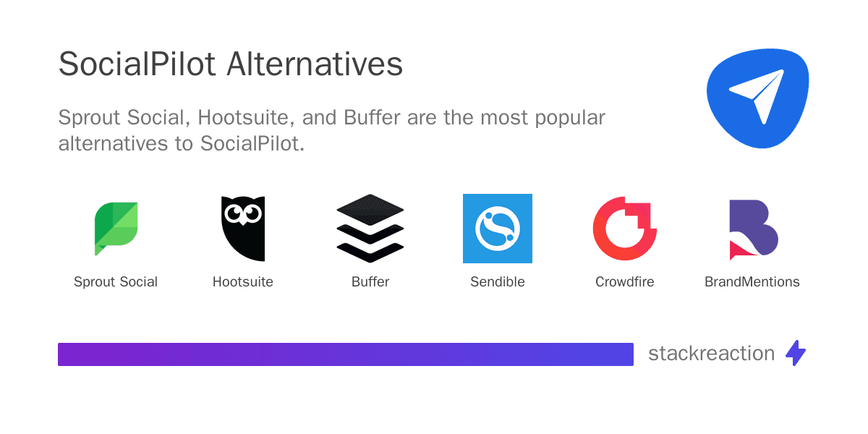This screenshot has height=434, width=868.
Task: Open the Crowdfire text label
Action: tap(624, 282)
